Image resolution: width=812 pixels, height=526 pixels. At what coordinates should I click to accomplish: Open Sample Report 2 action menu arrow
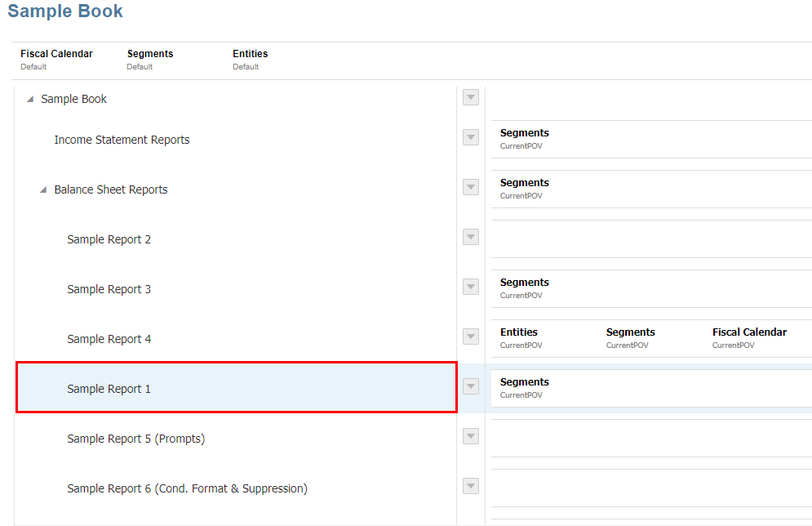point(471,237)
